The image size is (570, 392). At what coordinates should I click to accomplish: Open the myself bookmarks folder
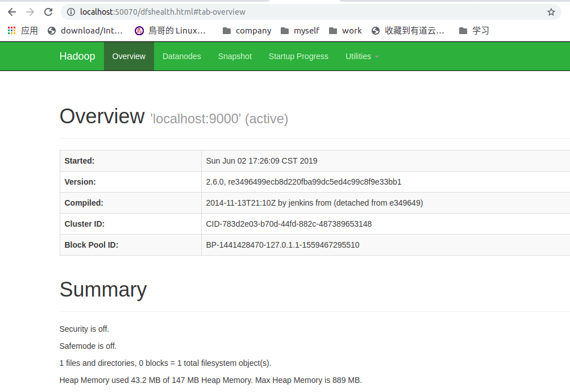[x=300, y=31]
